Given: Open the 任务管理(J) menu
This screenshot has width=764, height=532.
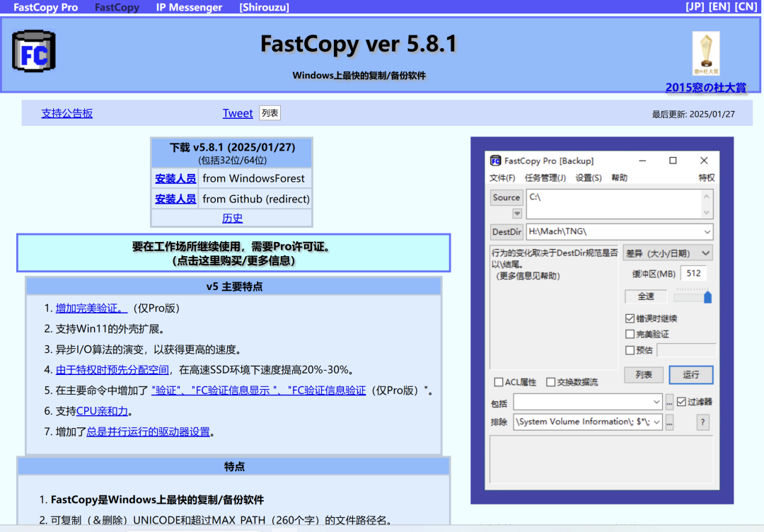Looking at the screenshot, I should (545, 178).
